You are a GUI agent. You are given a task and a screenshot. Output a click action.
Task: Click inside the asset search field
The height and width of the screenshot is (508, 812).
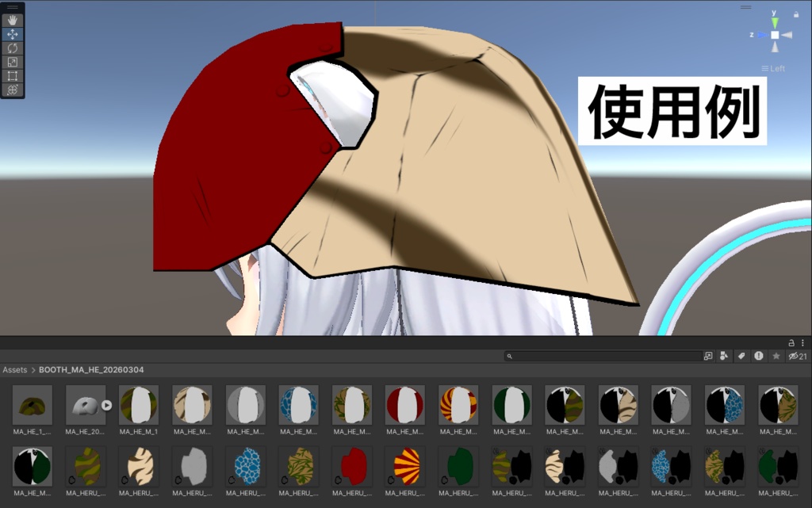pyautogui.click(x=603, y=356)
